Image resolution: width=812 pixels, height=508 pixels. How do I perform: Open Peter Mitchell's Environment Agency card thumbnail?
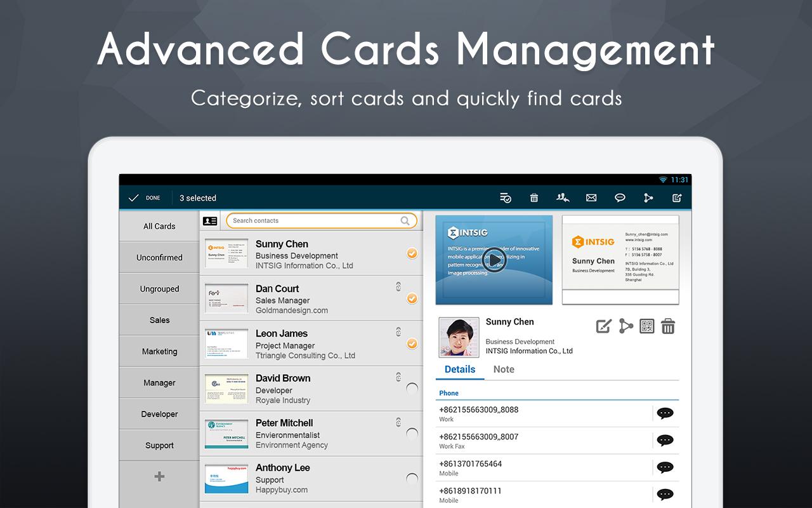226,434
